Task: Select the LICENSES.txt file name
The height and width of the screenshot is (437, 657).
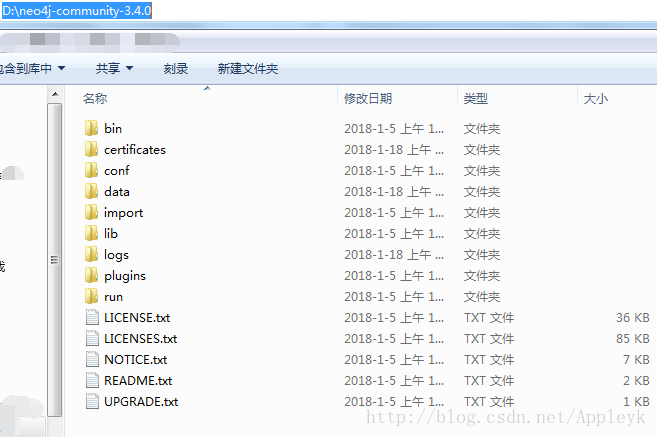Action: (140, 339)
